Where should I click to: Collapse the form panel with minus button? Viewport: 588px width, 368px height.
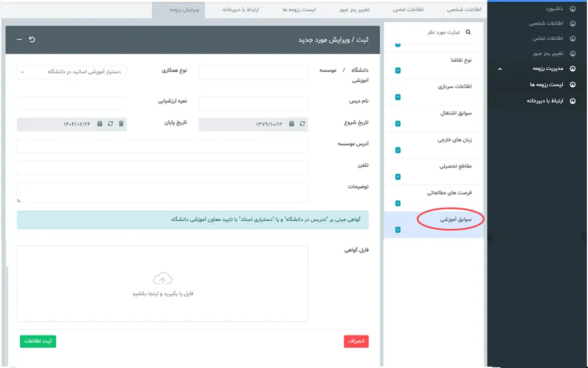click(x=19, y=40)
